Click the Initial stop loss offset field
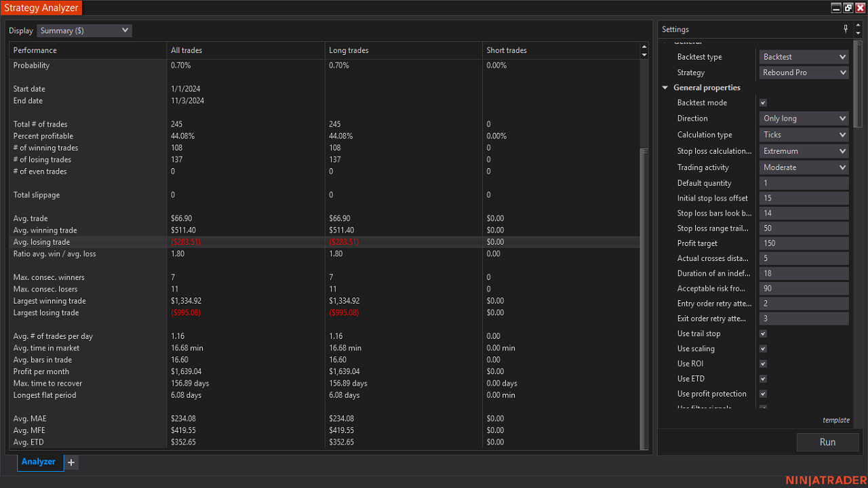Viewport: 868px width, 488px height. tap(804, 199)
